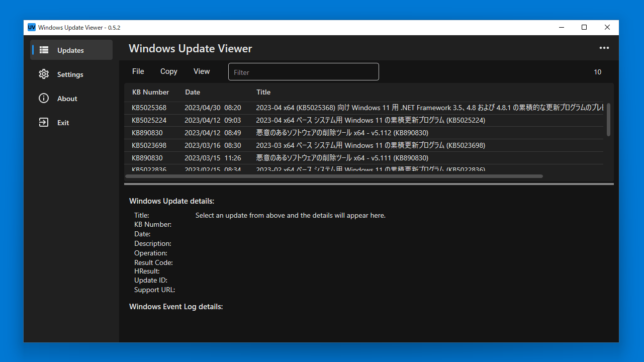Screen dimensions: 644x362
Task: Close the Windows Update Viewer window
Action: pos(607,28)
